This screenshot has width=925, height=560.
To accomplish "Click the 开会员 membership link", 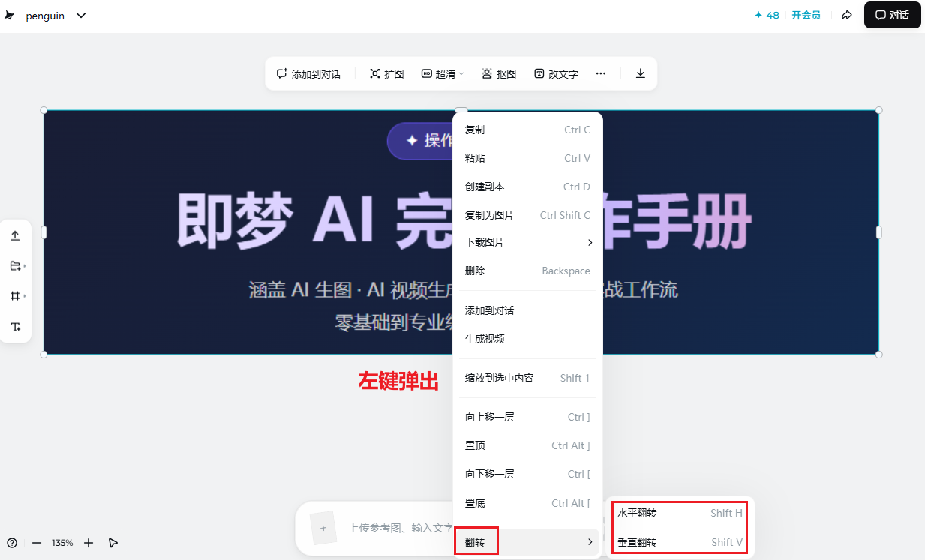I will 806,15.
